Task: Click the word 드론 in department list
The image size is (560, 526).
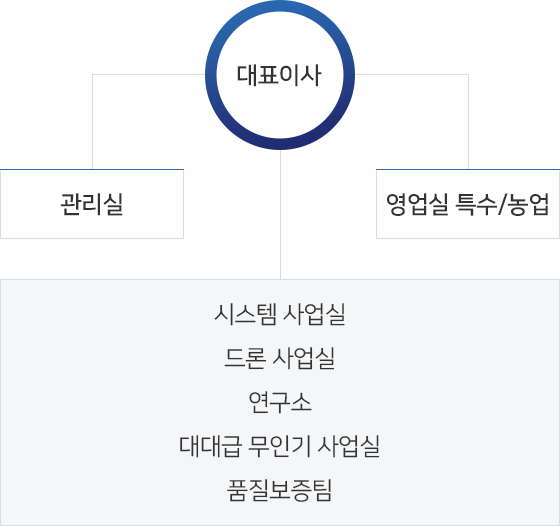Action: coord(245,358)
